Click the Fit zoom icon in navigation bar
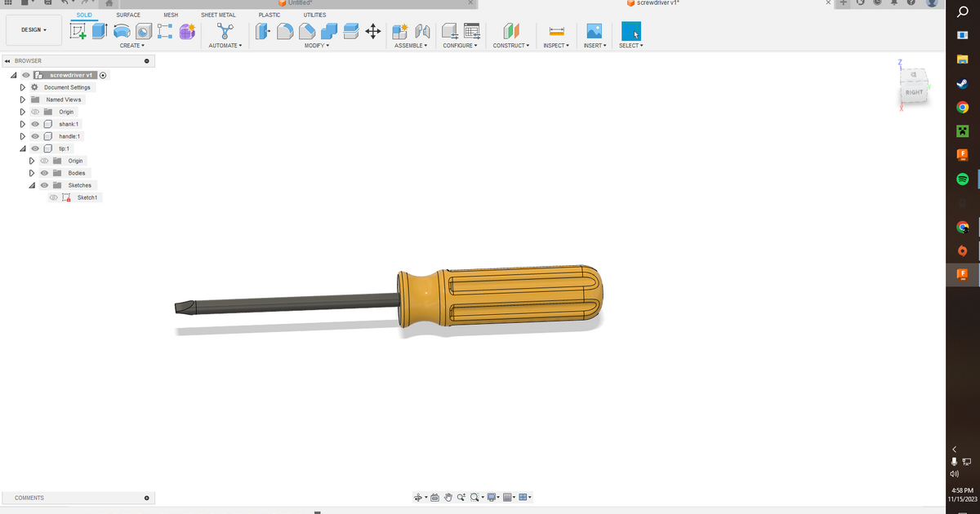 (x=474, y=497)
